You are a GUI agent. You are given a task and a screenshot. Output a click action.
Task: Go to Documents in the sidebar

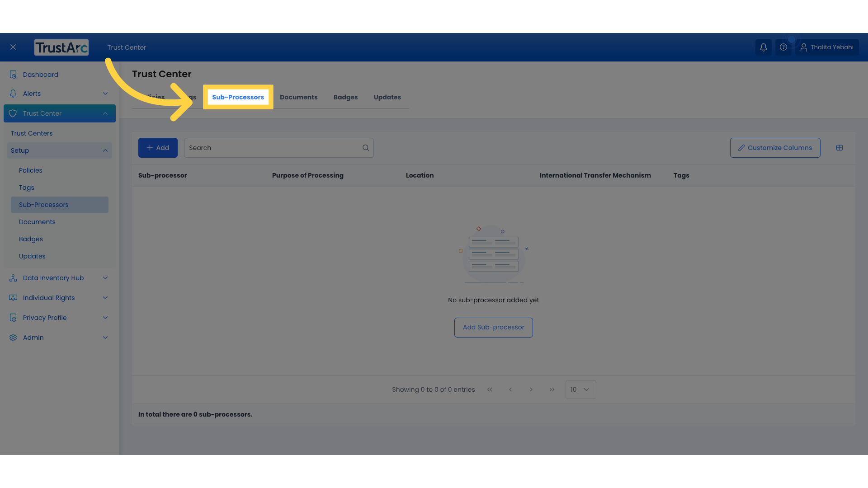tap(37, 222)
